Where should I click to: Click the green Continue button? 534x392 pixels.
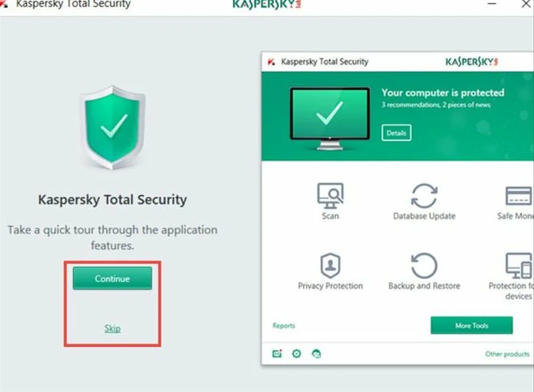112,278
